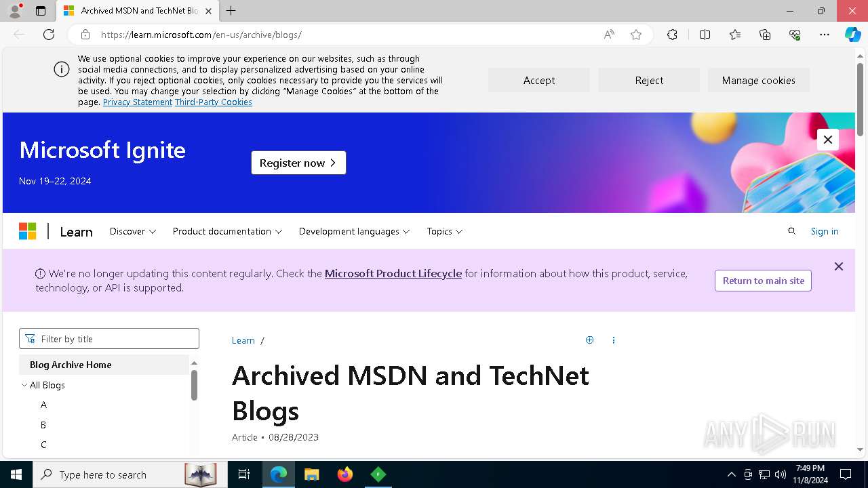Image resolution: width=868 pixels, height=488 pixels.
Task: Open Task View on taskbar
Action: point(244,474)
